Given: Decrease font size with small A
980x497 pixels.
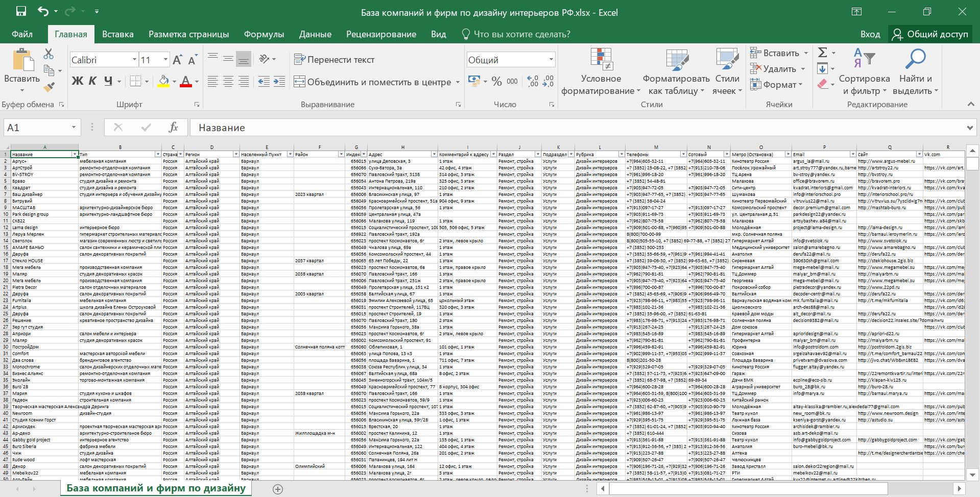Looking at the screenshot, I should 192,60.
